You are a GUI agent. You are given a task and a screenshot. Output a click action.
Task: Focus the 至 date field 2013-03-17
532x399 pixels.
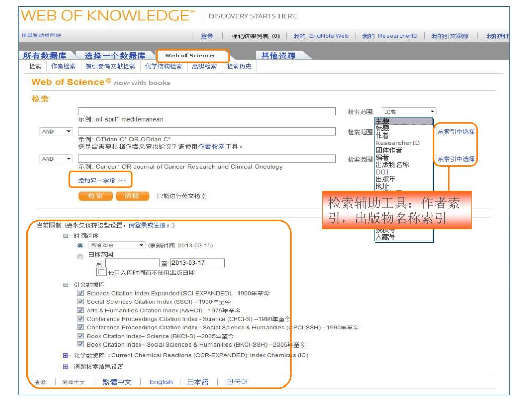pyautogui.click(x=197, y=262)
